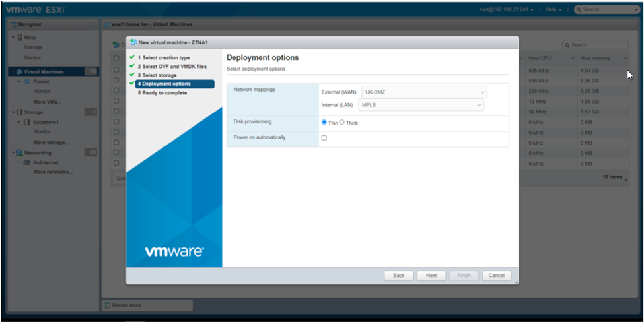Open the More networks... link

pos(54,172)
